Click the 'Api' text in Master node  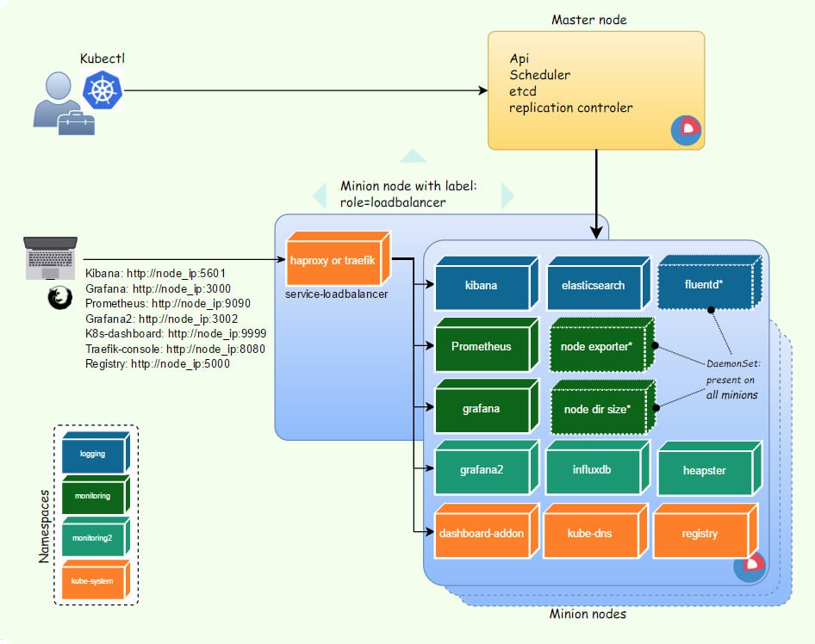519,59
